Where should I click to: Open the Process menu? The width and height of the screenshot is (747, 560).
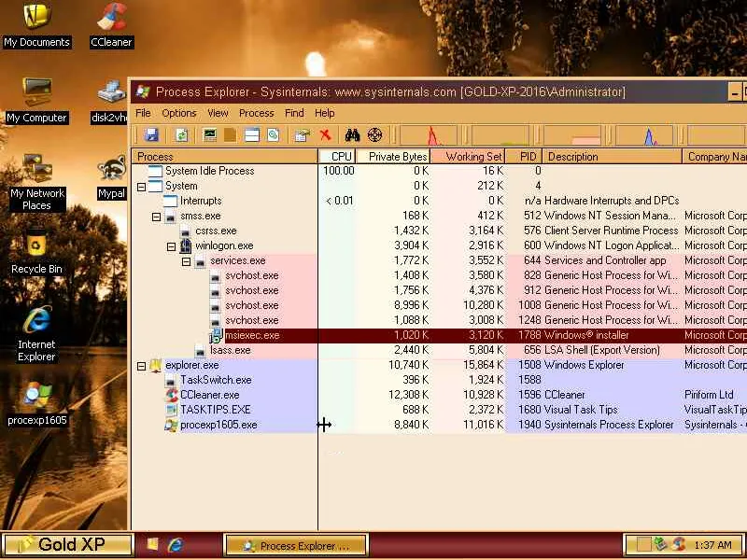click(x=256, y=113)
